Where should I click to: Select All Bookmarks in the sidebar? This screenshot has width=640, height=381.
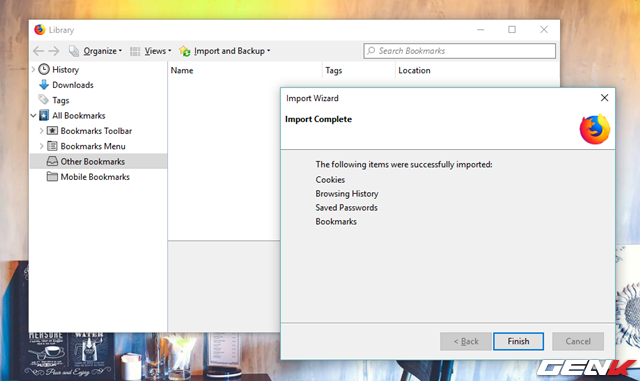pos(78,116)
